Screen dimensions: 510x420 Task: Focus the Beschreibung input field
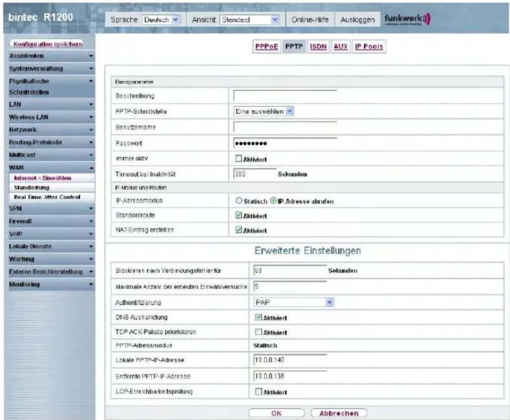tap(285, 96)
